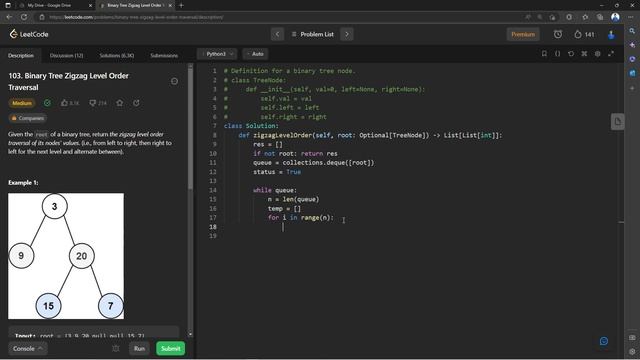Open the feedback smiley icon
This screenshot has width=640, height=360.
[x=604, y=341]
